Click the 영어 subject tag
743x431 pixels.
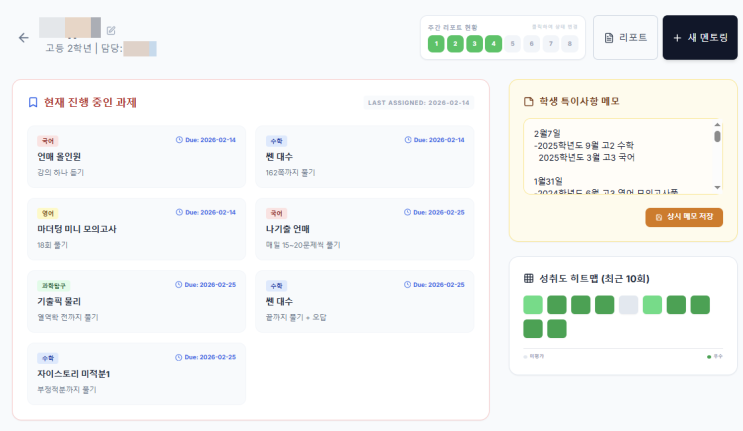click(48, 213)
